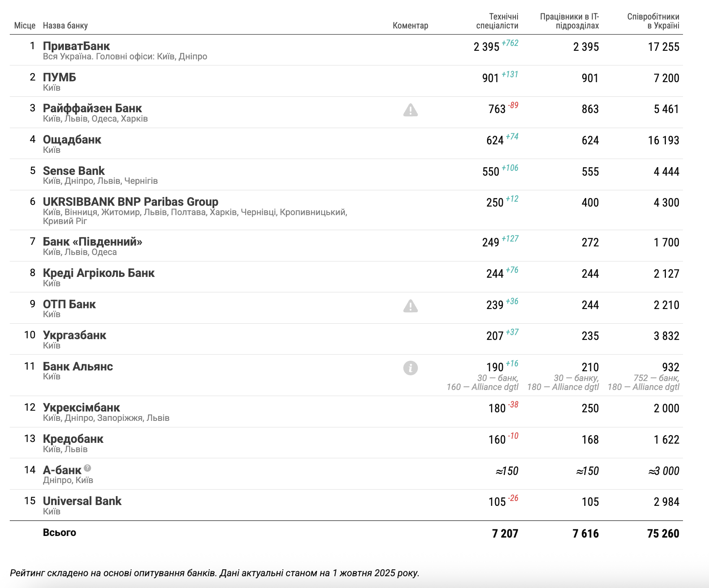Click question mark icon beside А-банк
This screenshot has height=588, width=709.
87,468
